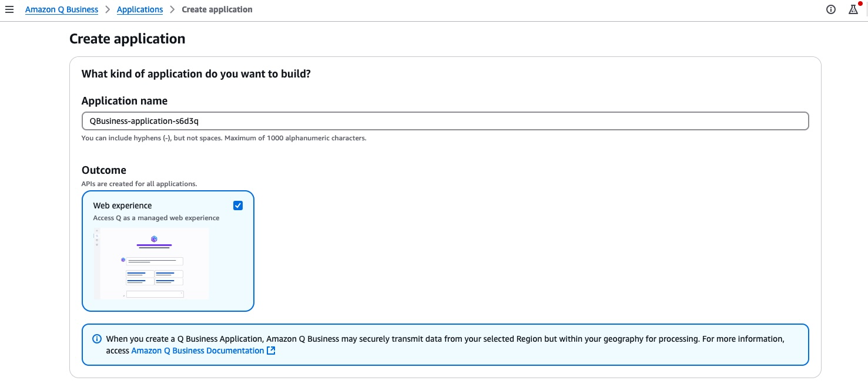Click the external link icon after Documentation

tap(271, 350)
